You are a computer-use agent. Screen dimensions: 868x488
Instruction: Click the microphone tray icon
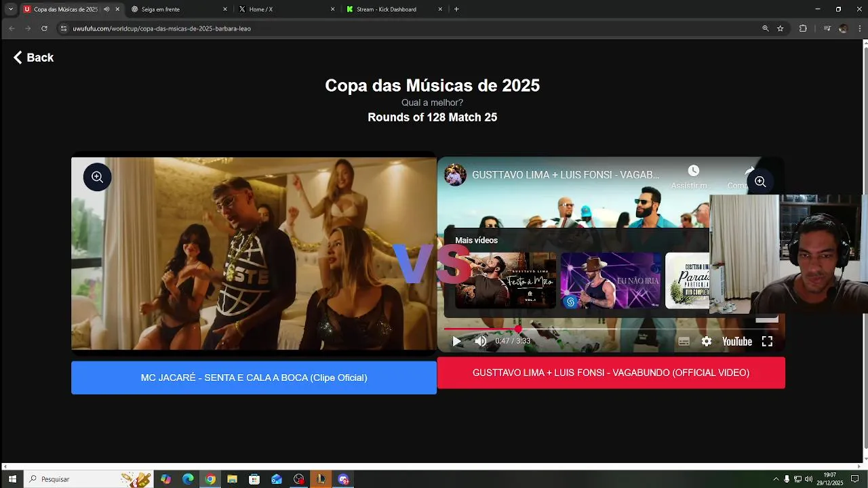787,479
